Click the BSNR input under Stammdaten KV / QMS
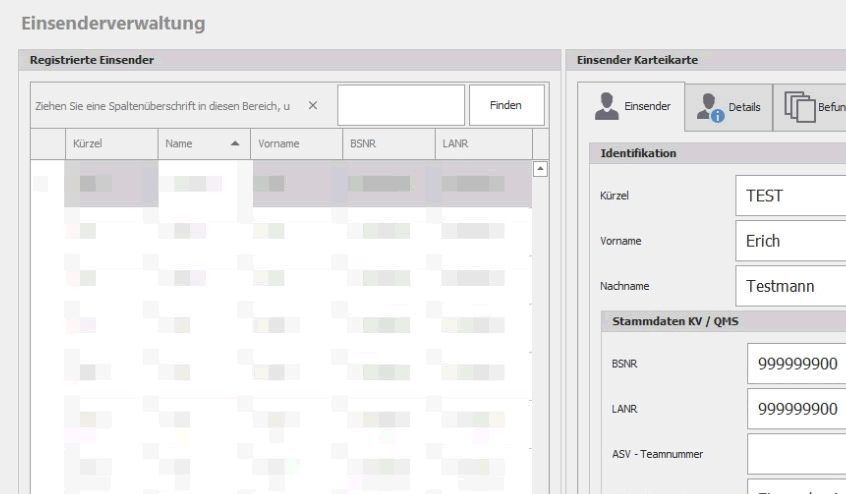This screenshot has width=846, height=494. (796, 365)
